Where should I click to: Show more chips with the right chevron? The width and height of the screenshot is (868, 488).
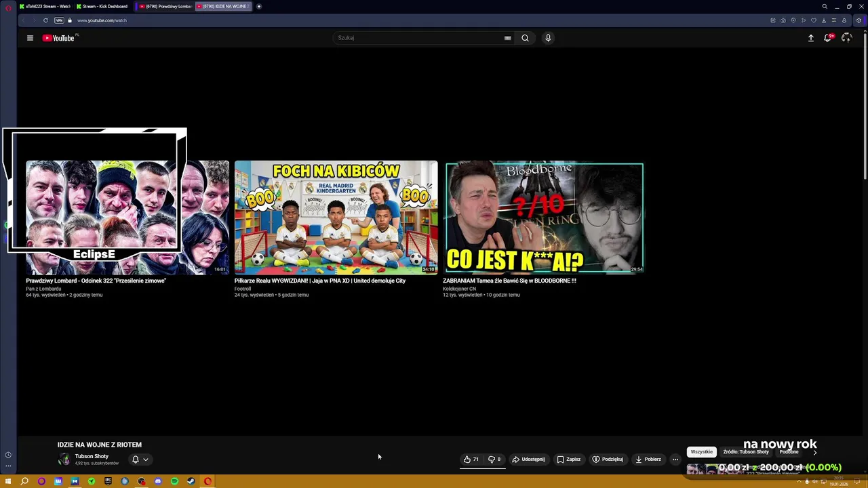point(814,452)
